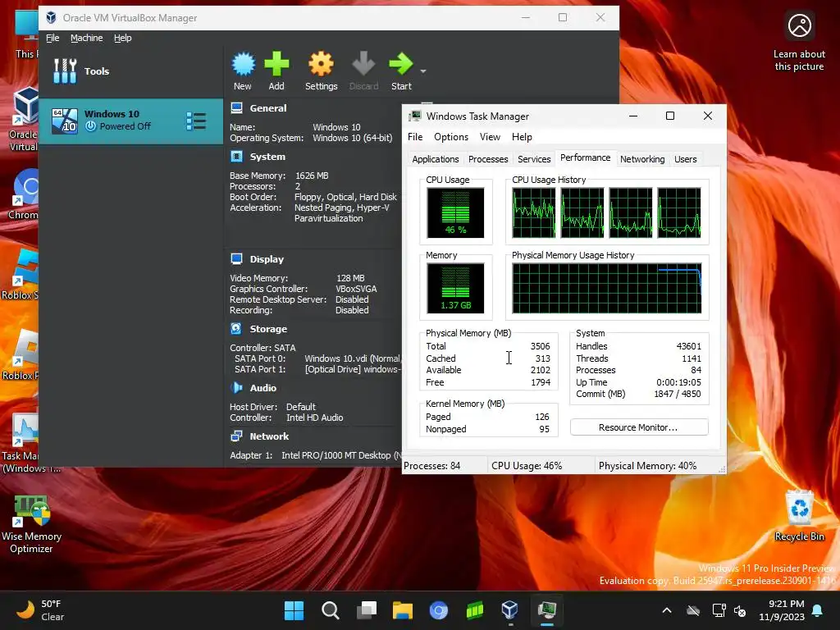Open VirtualBox cube icon on taskbar
This screenshot has width=840, height=630.
pyautogui.click(x=509, y=610)
